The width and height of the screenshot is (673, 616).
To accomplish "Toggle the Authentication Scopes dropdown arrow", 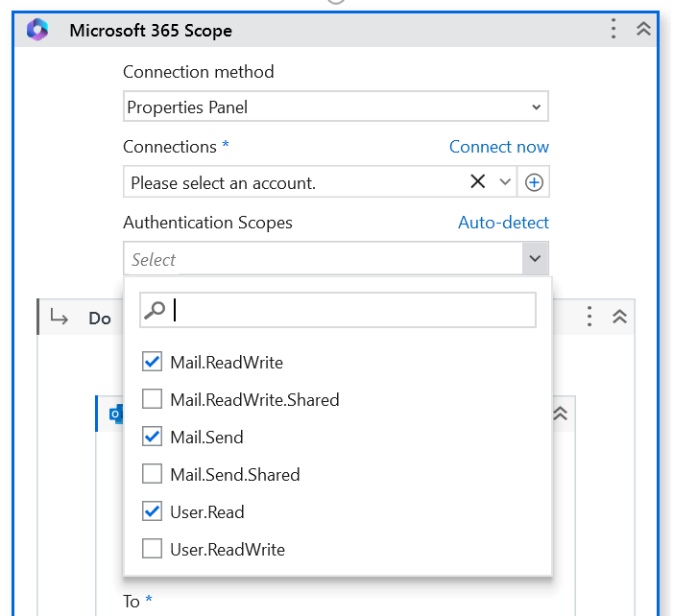I will [x=535, y=258].
